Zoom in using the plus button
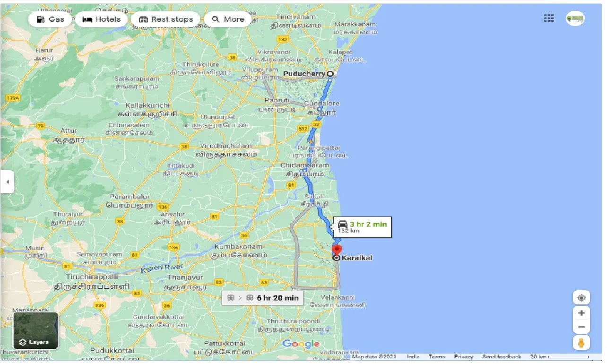Viewport: 607px width, 364px height. pyautogui.click(x=581, y=312)
